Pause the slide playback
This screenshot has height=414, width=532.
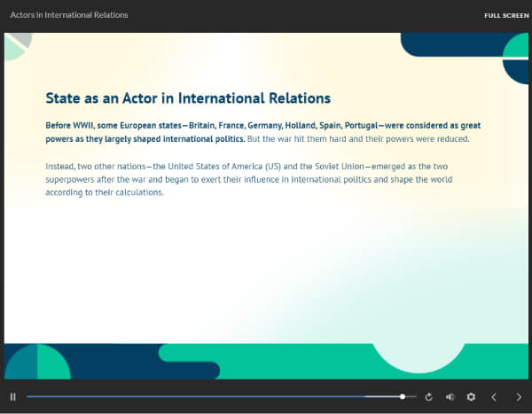pos(13,396)
